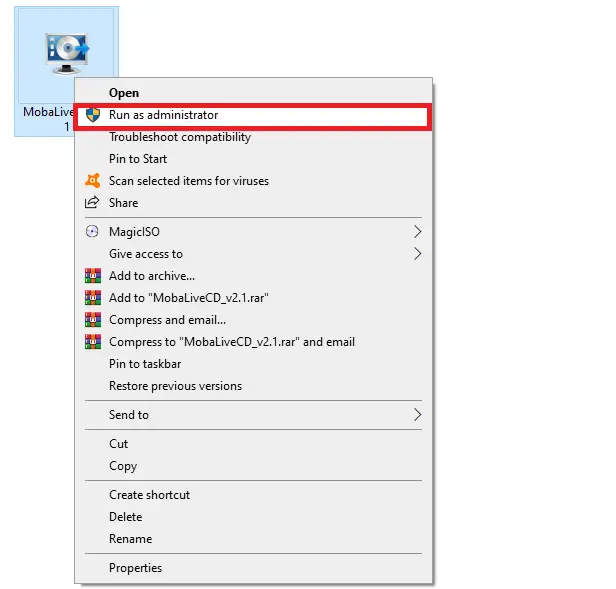Click the Avast scan icon
The width and height of the screenshot is (616, 589).
click(x=93, y=181)
